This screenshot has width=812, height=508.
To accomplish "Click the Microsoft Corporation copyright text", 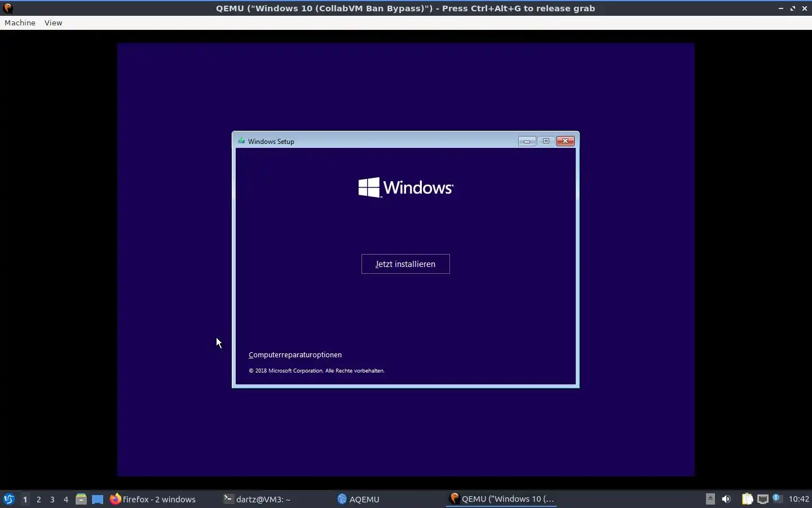I will 316,371.
